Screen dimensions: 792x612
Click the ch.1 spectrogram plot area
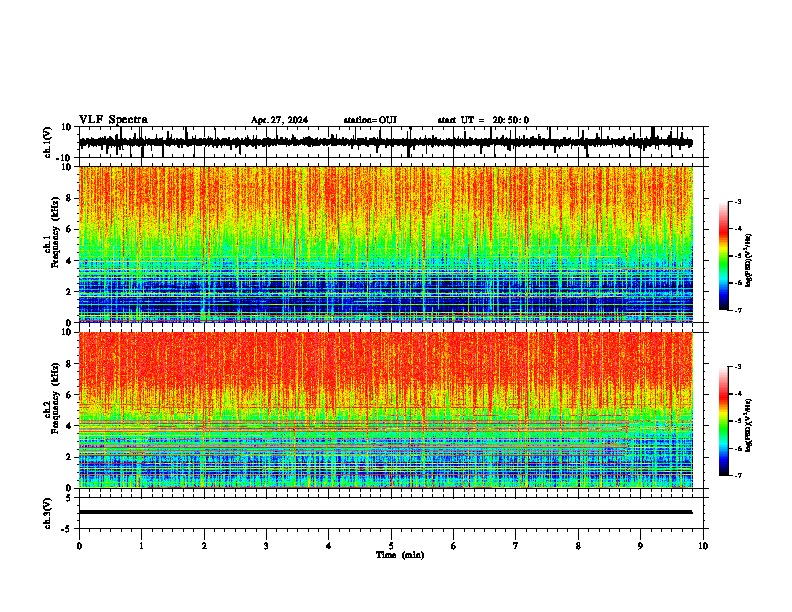386,244
